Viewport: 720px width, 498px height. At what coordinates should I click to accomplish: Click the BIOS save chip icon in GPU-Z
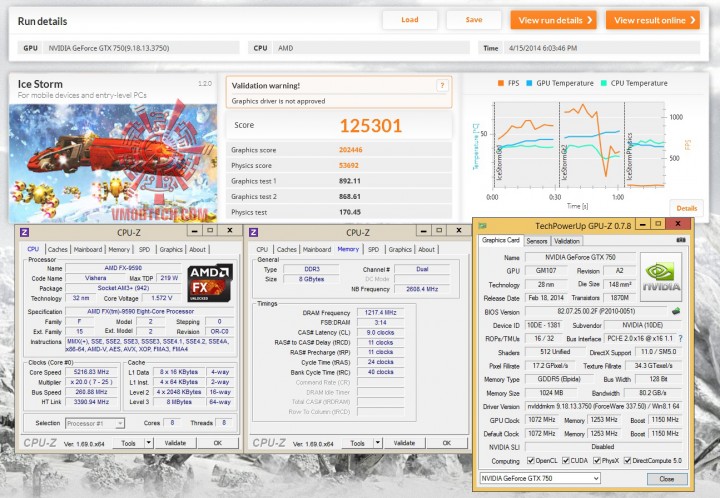(675, 311)
